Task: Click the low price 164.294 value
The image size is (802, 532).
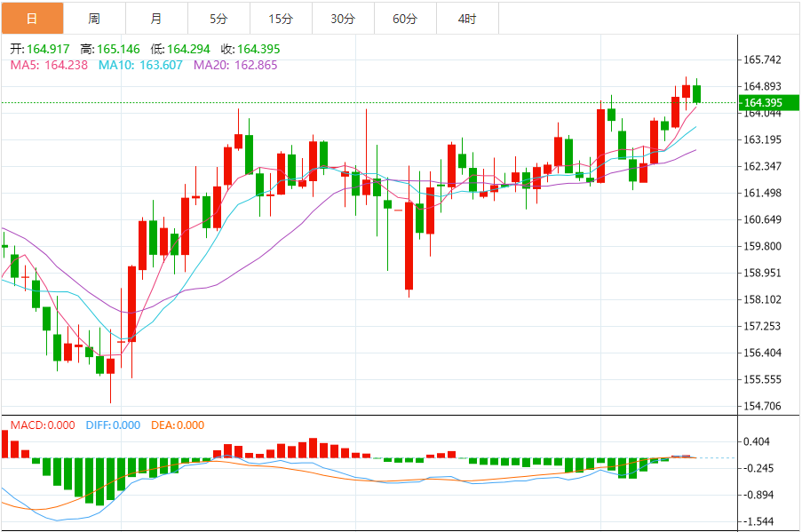Action: click(x=188, y=49)
